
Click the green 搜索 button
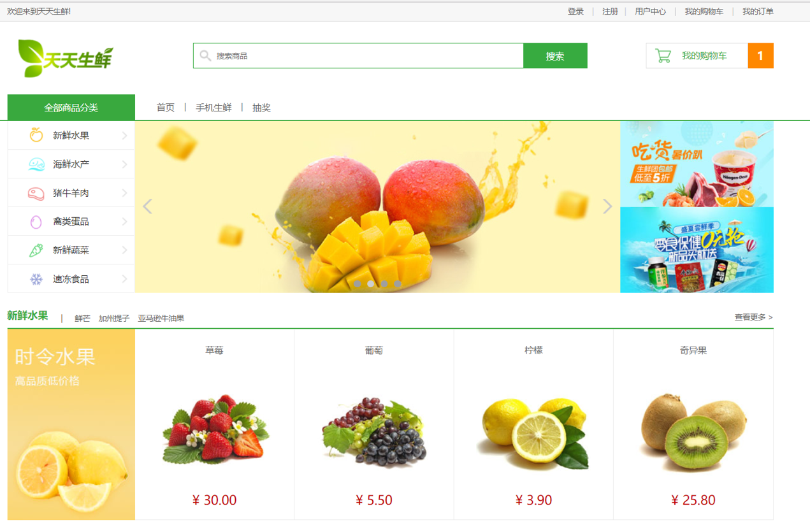coord(555,55)
